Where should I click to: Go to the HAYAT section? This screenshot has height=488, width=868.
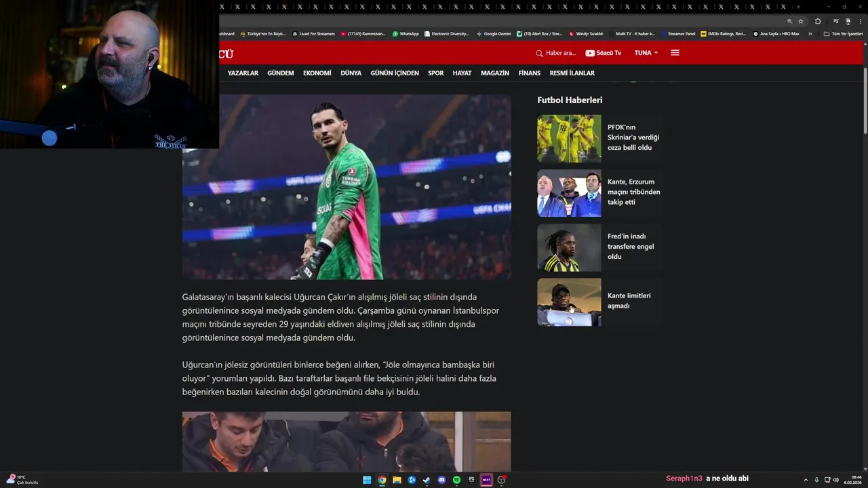[x=462, y=73]
